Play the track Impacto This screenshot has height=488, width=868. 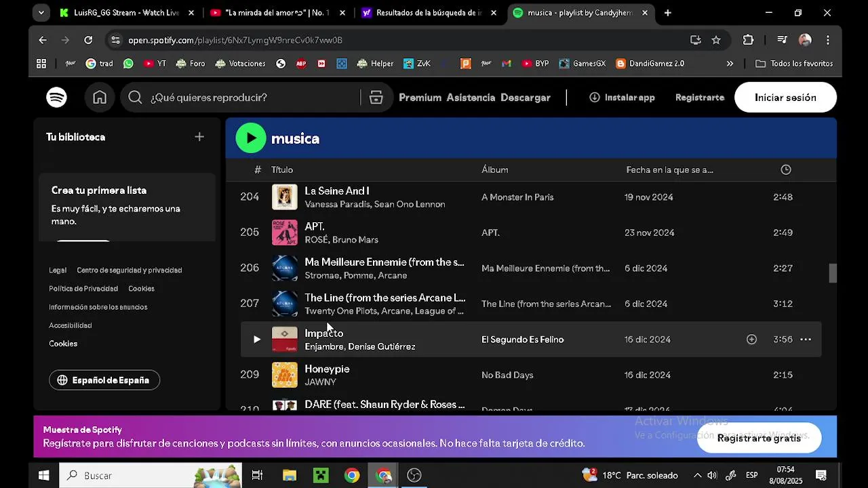click(x=256, y=340)
